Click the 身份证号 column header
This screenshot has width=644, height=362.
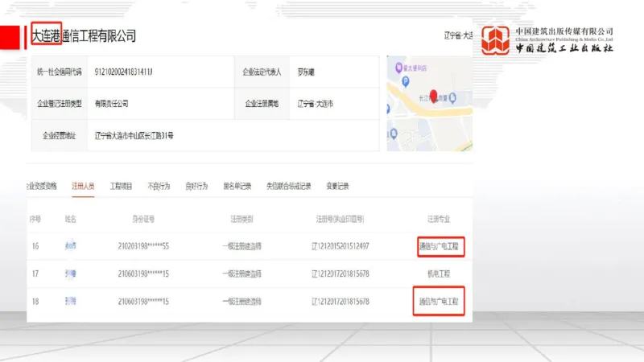pyautogui.click(x=143, y=219)
